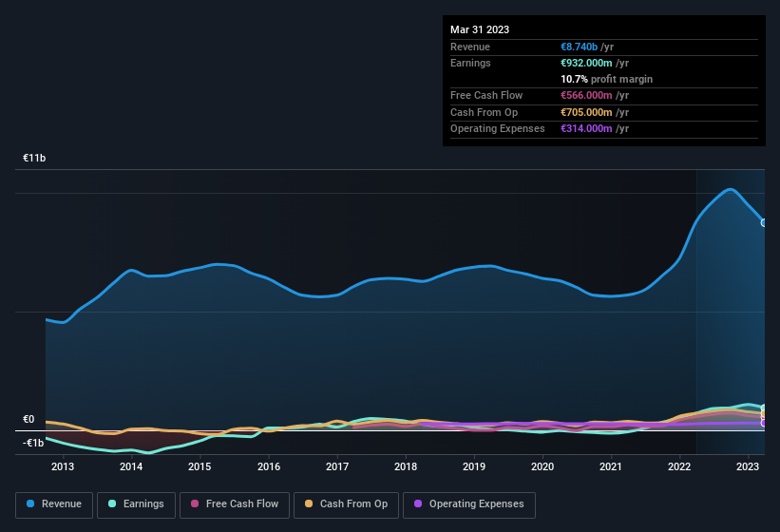Click the 2014 x-axis label

click(131, 466)
